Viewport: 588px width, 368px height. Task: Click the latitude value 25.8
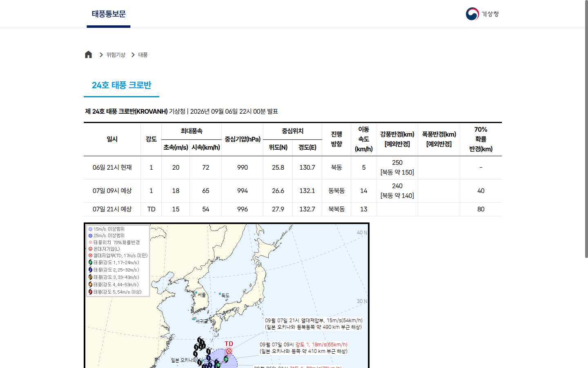click(x=278, y=168)
